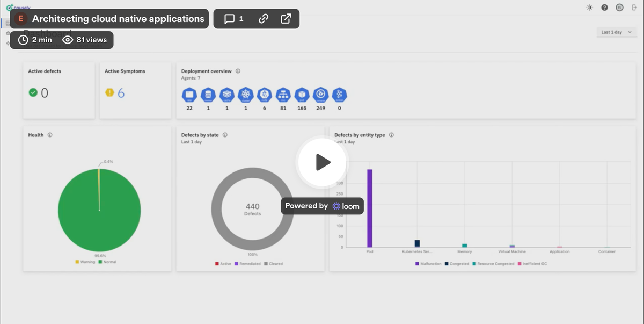Click the Malfunction legend color swatch
Image resolution: width=644 pixels, height=324 pixels.
coord(416,264)
